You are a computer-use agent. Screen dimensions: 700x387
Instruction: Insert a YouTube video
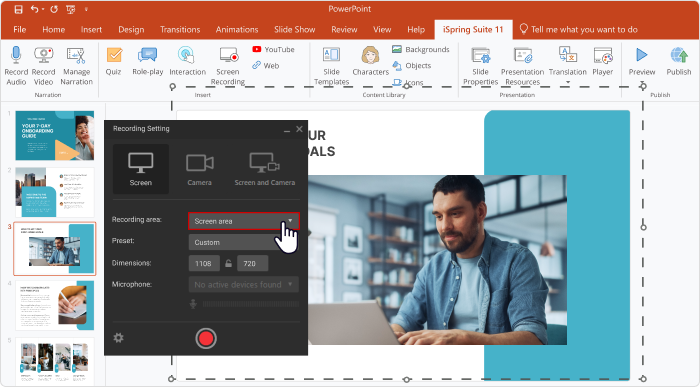tap(273, 50)
